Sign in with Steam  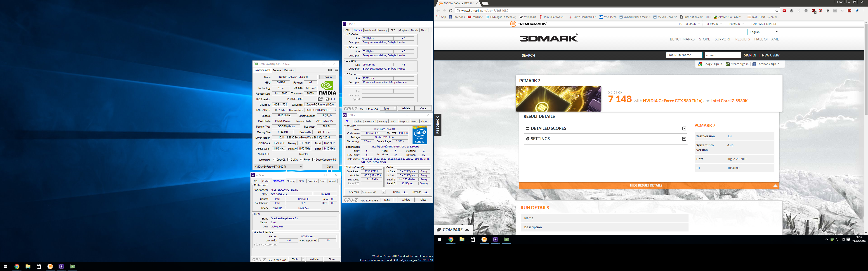(737, 64)
